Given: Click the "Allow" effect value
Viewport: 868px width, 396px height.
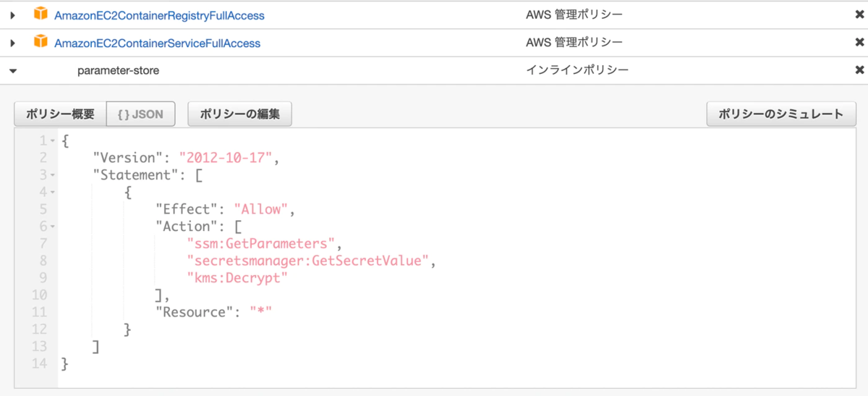Looking at the screenshot, I should [x=261, y=209].
